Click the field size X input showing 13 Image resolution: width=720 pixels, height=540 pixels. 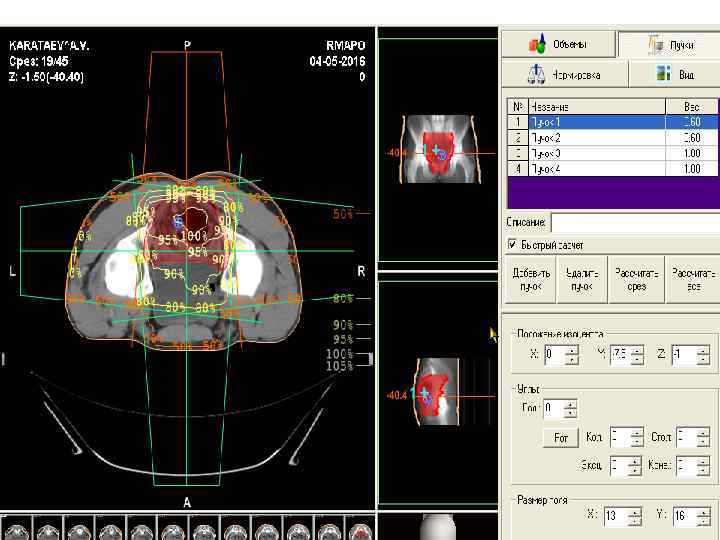pyautogui.click(x=616, y=516)
